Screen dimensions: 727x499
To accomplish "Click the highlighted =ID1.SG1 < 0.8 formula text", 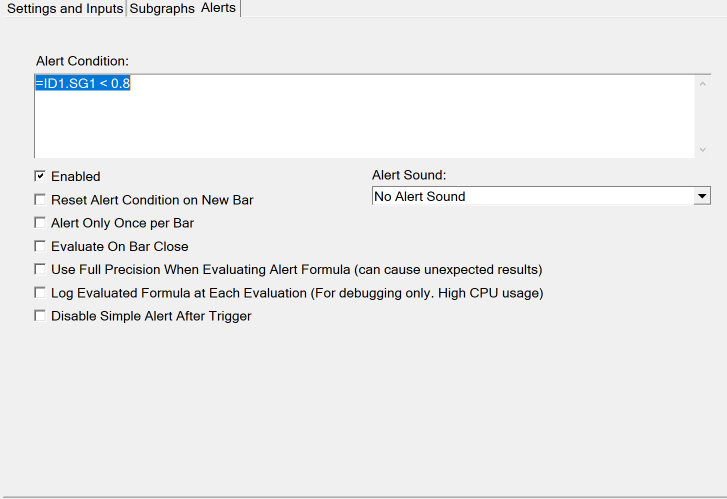I will (83, 83).
